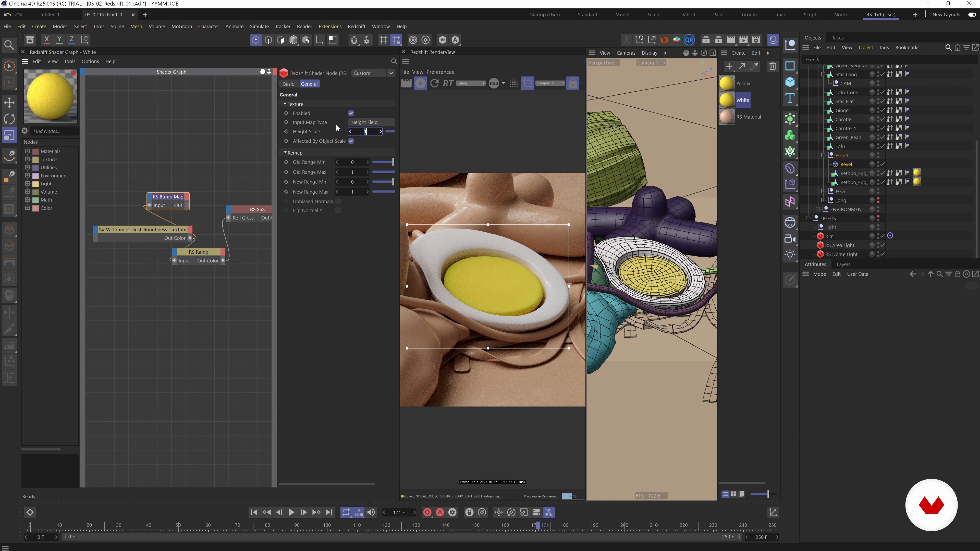
Task: Open the Render camera dropdown in RenderView
Action: click(x=550, y=83)
